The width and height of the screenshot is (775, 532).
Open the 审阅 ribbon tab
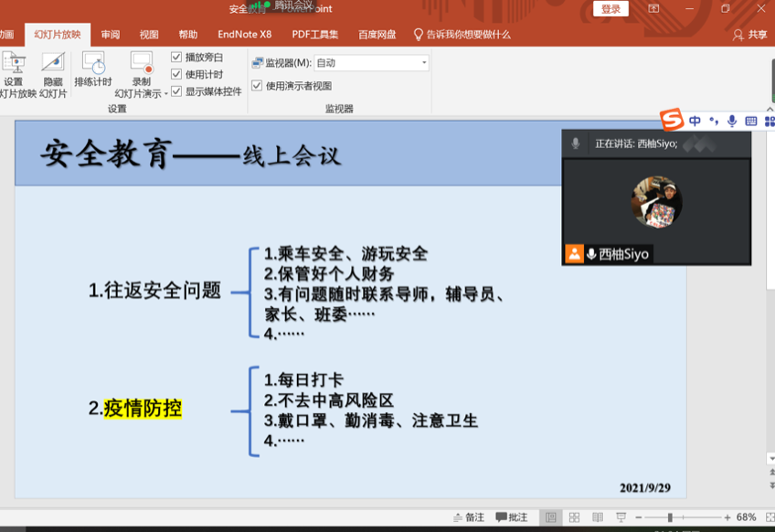click(x=111, y=35)
